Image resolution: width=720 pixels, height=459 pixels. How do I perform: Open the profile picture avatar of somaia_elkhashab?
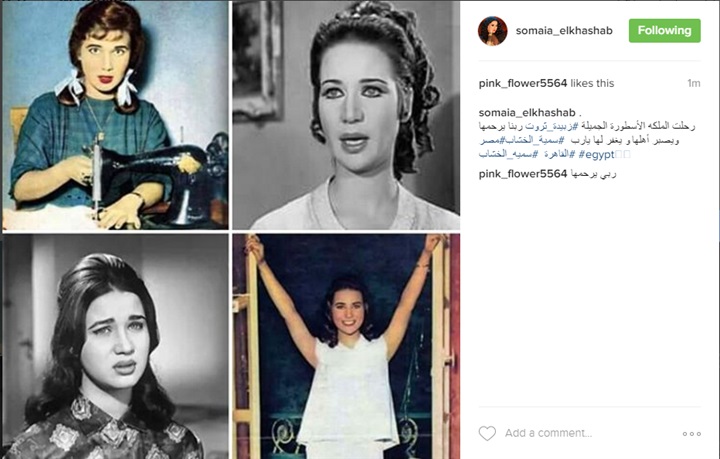pyautogui.click(x=493, y=31)
